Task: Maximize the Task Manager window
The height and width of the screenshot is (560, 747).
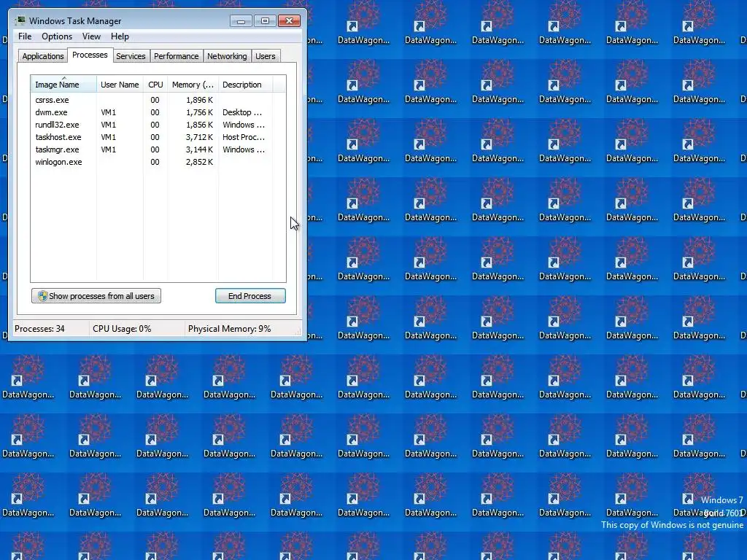Action: coord(265,21)
